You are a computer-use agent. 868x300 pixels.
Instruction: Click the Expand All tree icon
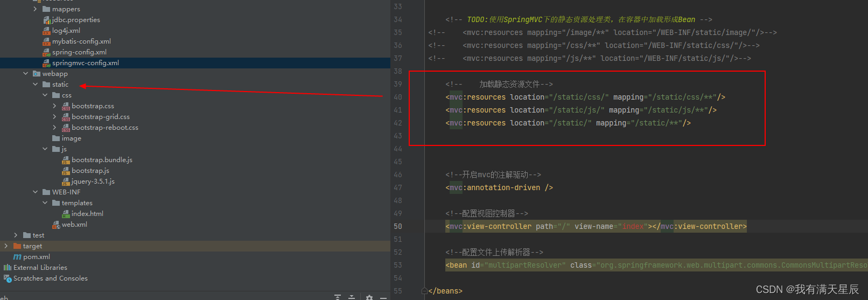coord(338,297)
